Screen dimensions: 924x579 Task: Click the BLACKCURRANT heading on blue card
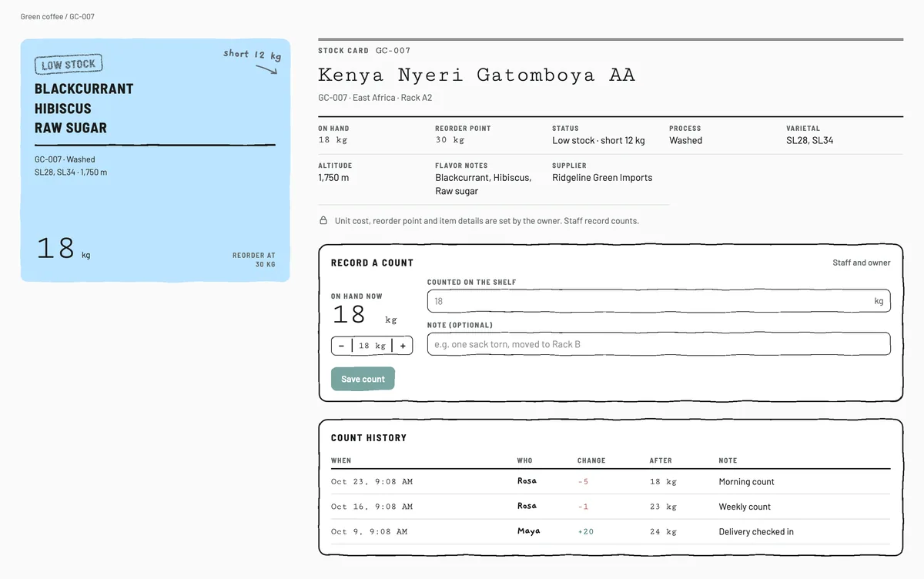(x=84, y=89)
